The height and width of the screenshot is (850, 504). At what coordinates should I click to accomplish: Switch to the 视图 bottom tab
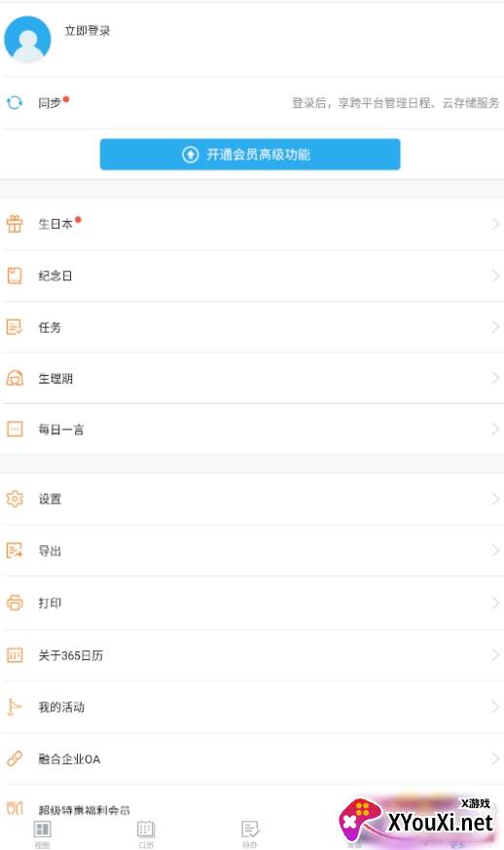pyautogui.click(x=42, y=833)
